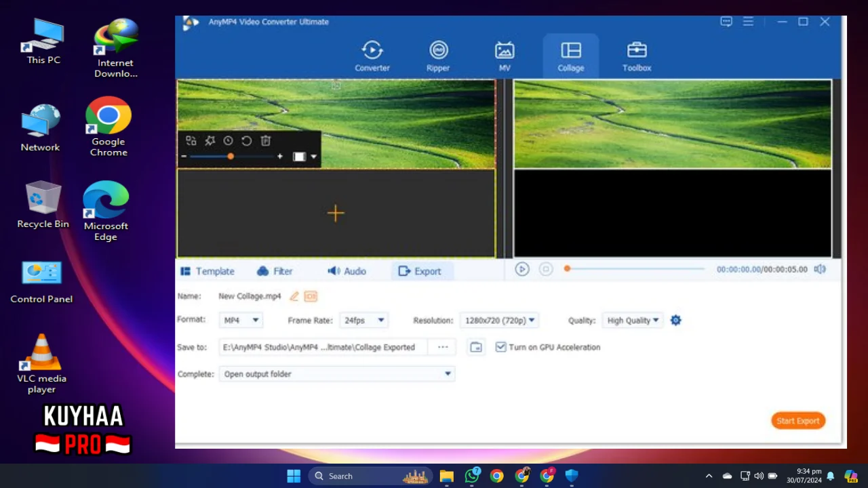Switch to the MV module
The image size is (868, 488).
click(x=505, y=56)
